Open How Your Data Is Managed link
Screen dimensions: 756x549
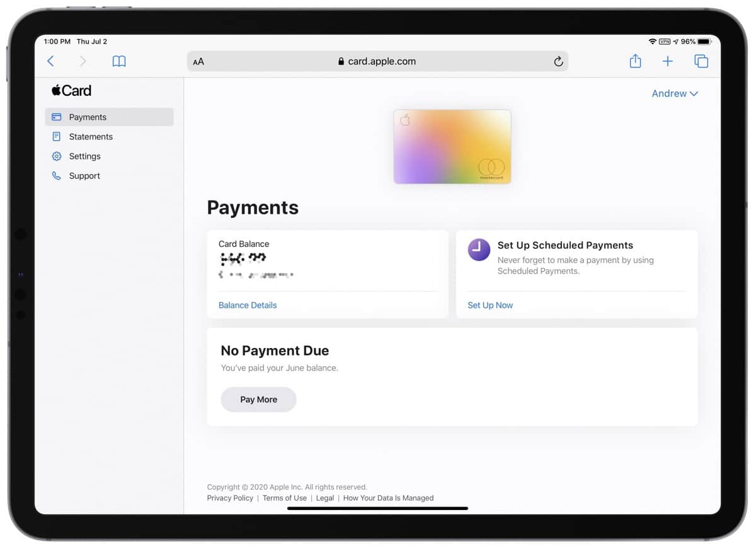389,498
